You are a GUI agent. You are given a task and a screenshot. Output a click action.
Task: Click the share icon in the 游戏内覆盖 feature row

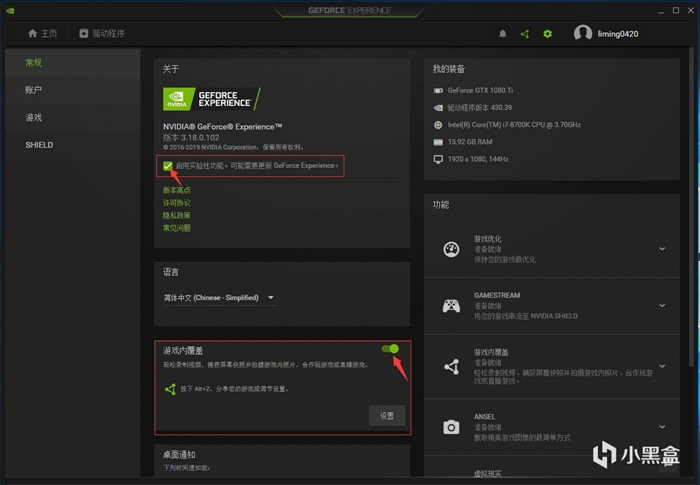[452, 367]
